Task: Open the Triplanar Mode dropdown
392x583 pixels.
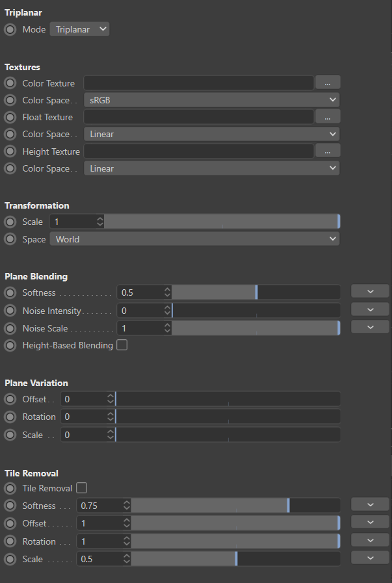Action: [x=79, y=29]
